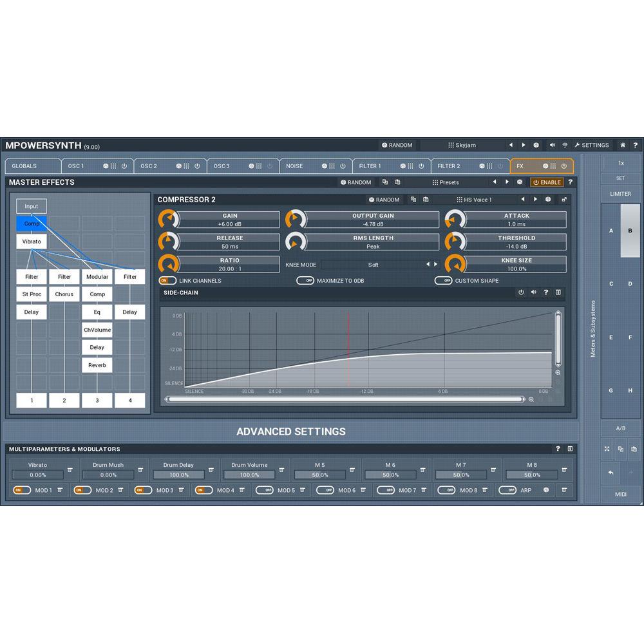This screenshot has height=644, width=644.
Task: Click the horizontal scrollbar under the side-chain graph
Action: (x=345, y=399)
